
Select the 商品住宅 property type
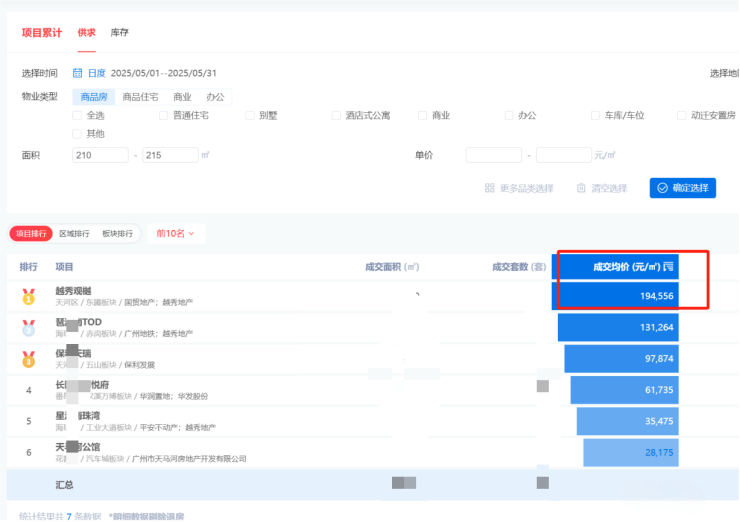(x=140, y=96)
